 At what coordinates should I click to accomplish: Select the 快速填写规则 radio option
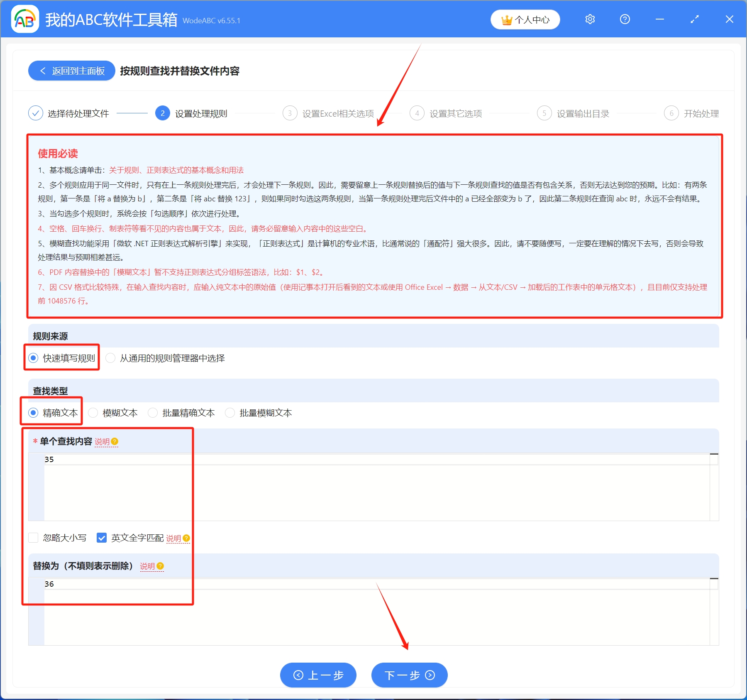point(33,358)
